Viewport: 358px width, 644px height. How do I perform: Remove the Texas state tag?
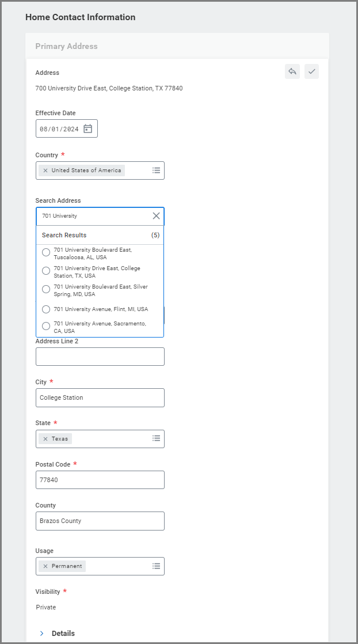(45, 439)
